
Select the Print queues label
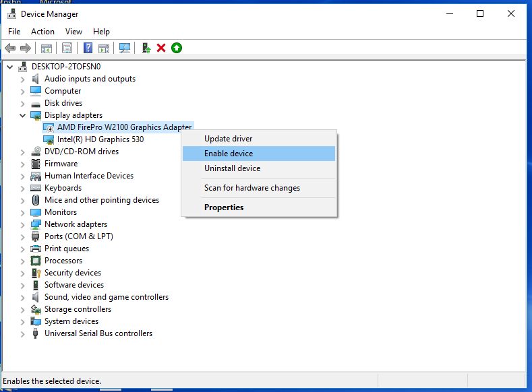point(67,249)
